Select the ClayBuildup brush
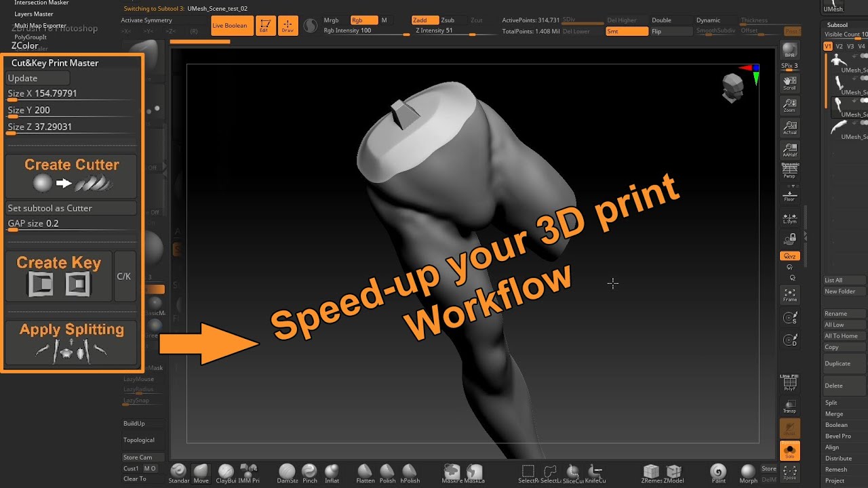This screenshot has height=488, width=868. (226, 473)
